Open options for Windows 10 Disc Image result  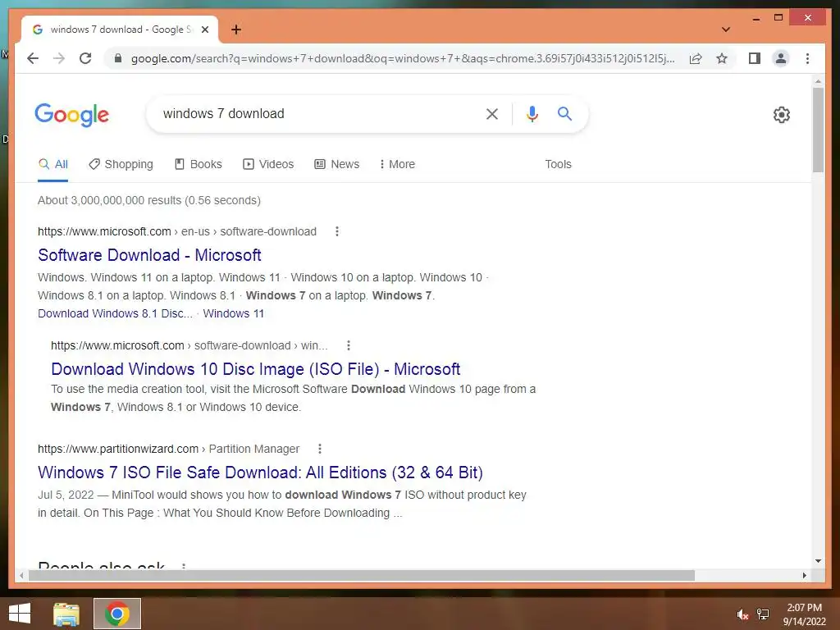[348, 345]
